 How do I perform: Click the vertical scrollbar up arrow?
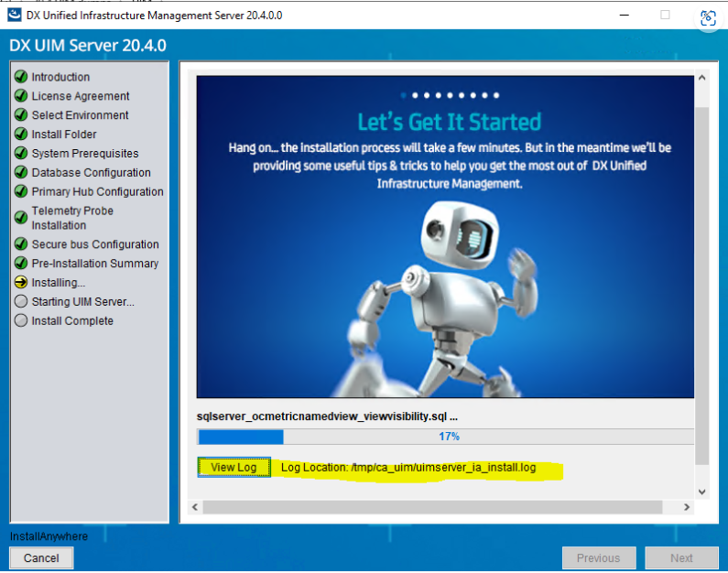pos(702,78)
